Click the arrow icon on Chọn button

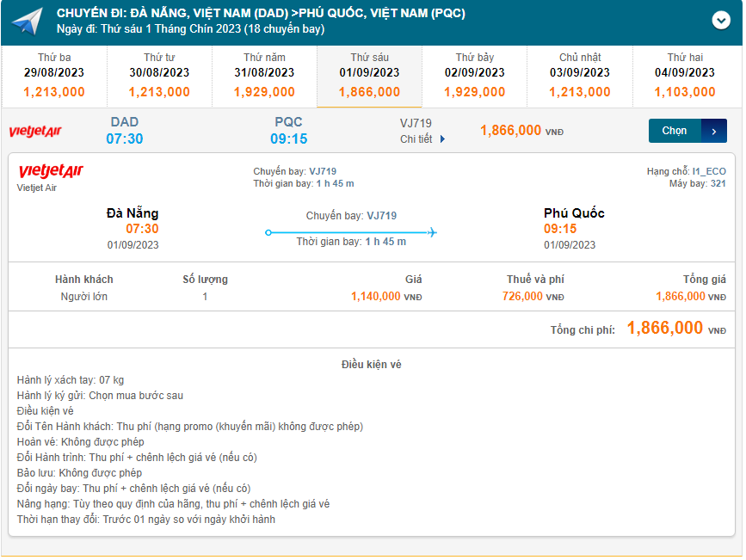(x=714, y=131)
